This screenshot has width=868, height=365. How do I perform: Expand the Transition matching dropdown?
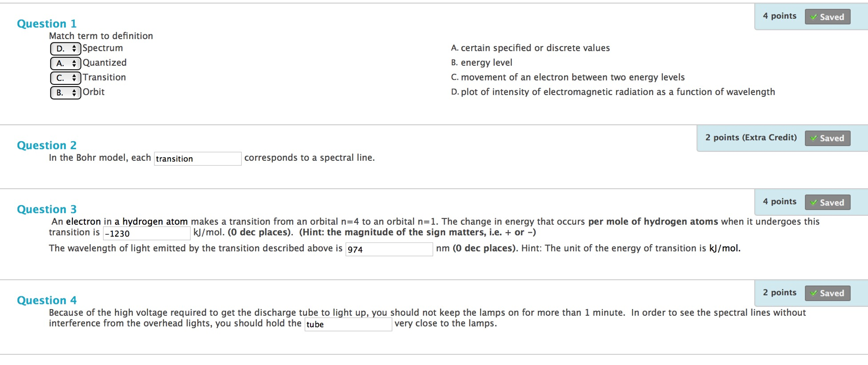pyautogui.click(x=65, y=78)
